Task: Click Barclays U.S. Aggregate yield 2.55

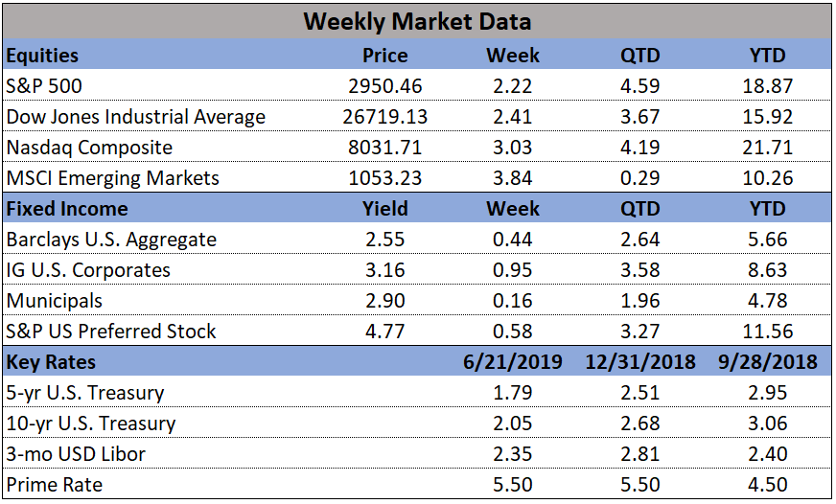Action: tap(385, 240)
